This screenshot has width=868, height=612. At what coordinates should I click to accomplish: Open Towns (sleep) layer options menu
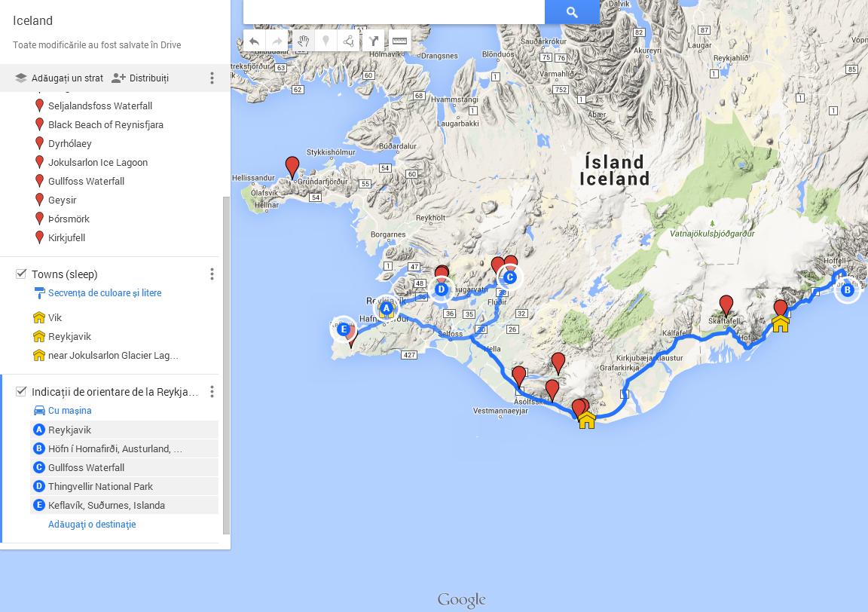tap(212, 274)
